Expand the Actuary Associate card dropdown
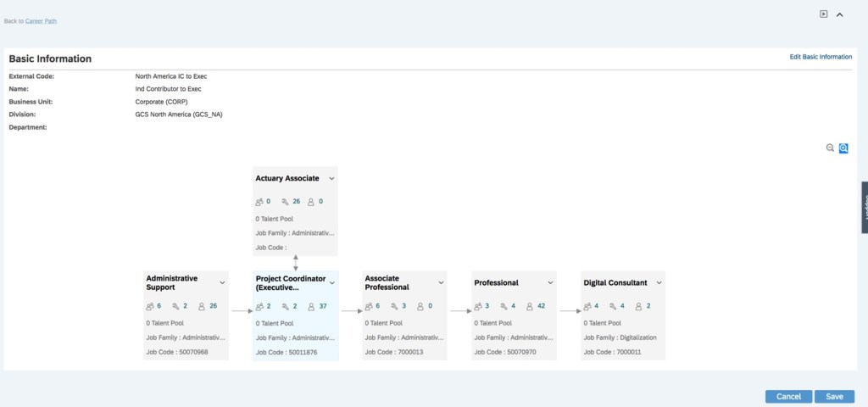868x407 pixels. tap(332, 179)
